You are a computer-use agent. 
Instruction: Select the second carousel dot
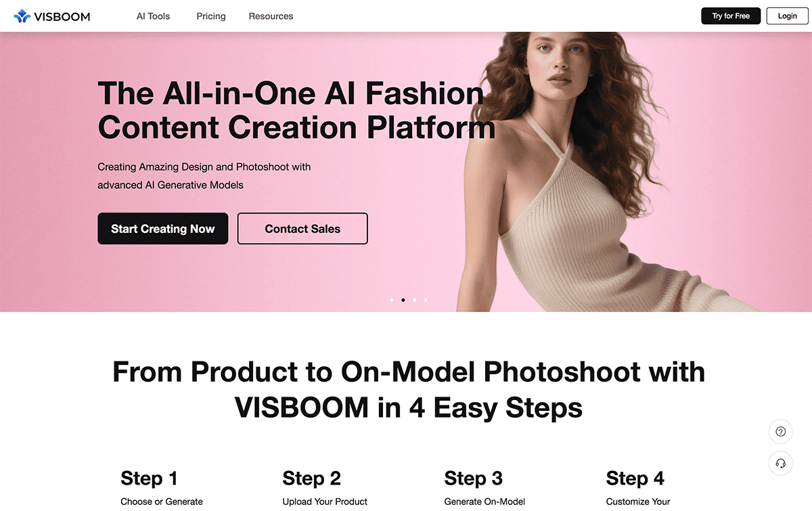403,299
